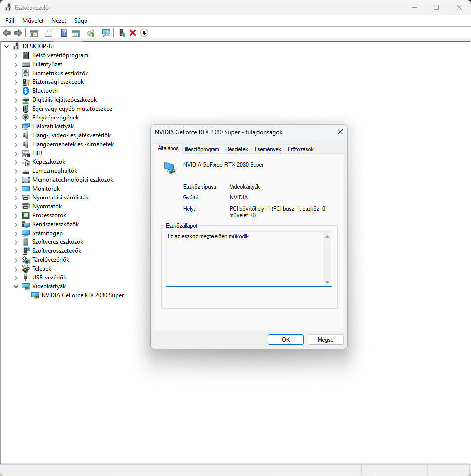Expand Hang-, video- és játékvezérlők
This screenshot has width=471, height=476.
[16, 135]
